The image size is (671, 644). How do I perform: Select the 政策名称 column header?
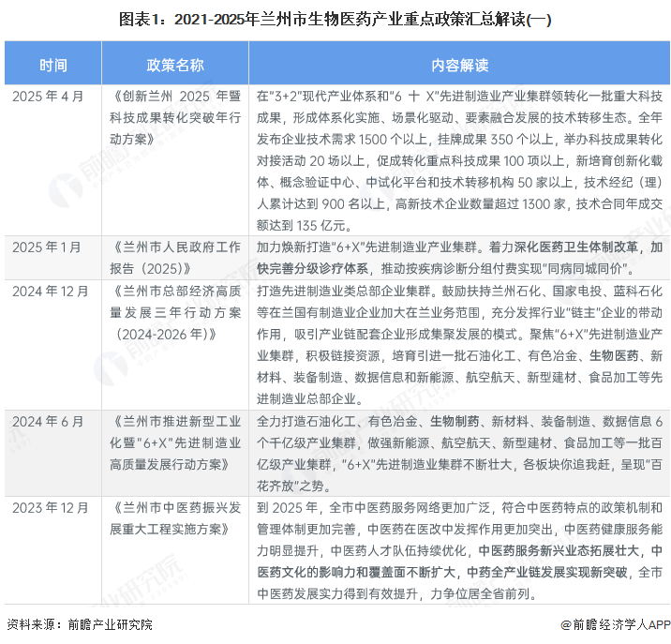pos(175,65)
